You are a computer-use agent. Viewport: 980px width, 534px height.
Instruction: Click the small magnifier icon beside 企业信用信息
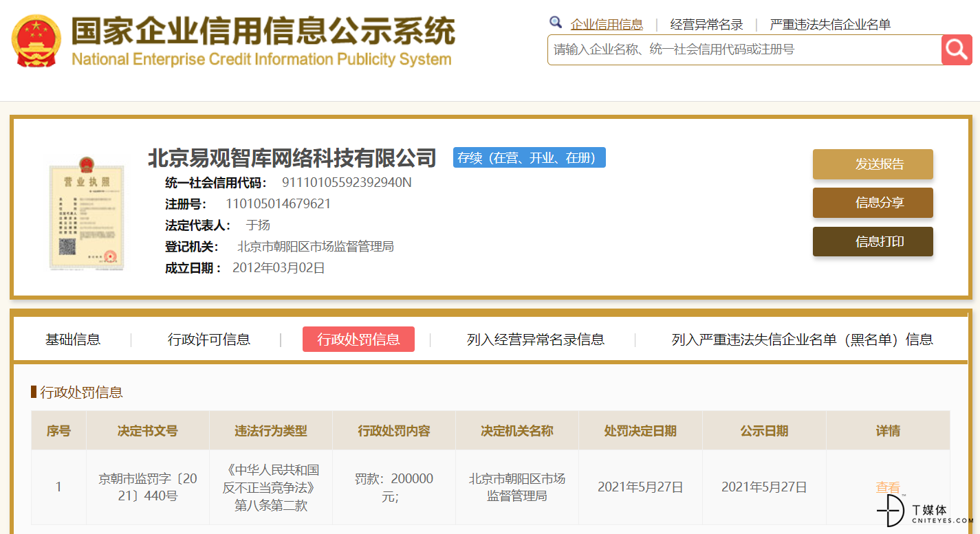coord(556,23)
